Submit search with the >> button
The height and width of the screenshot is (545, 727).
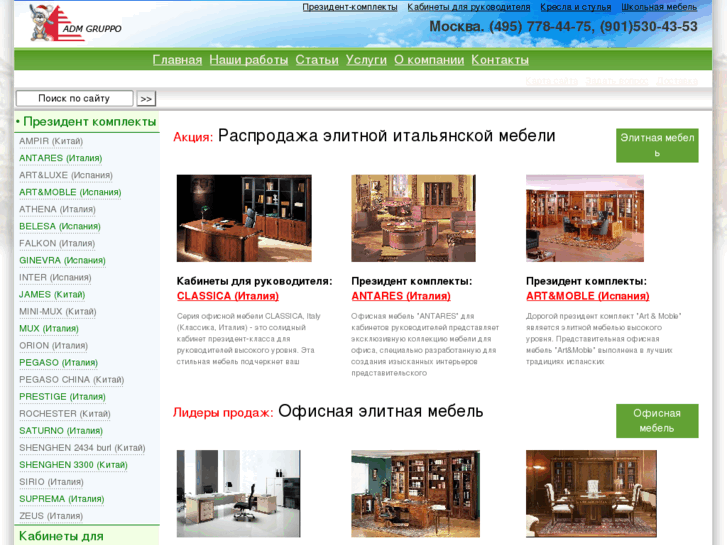pos(146,99)
